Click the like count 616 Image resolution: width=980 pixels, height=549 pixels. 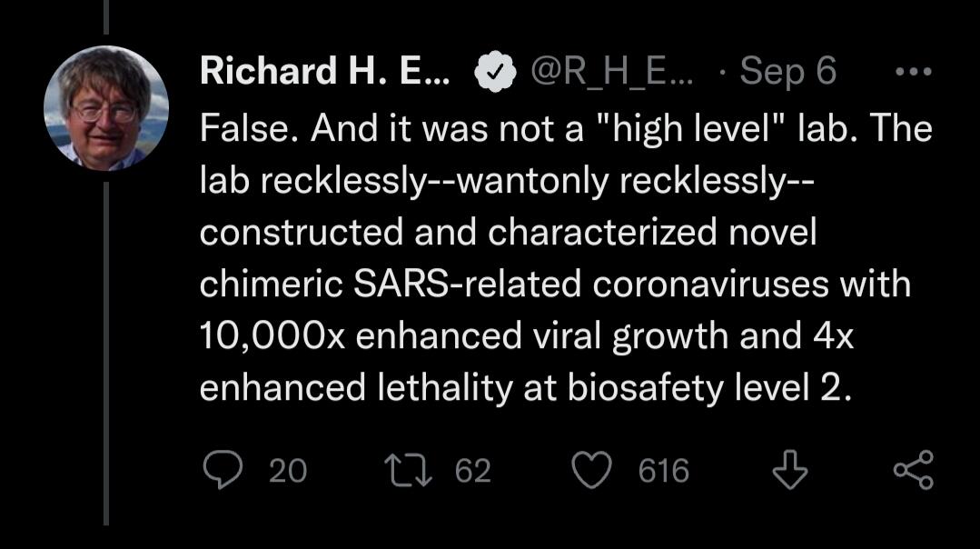(x=663, y=471)
